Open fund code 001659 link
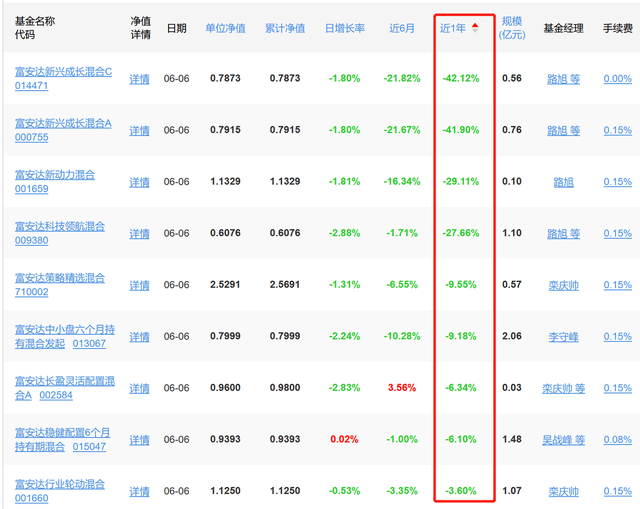This screenshot has width=640, height=509. (x=31, y=189)
